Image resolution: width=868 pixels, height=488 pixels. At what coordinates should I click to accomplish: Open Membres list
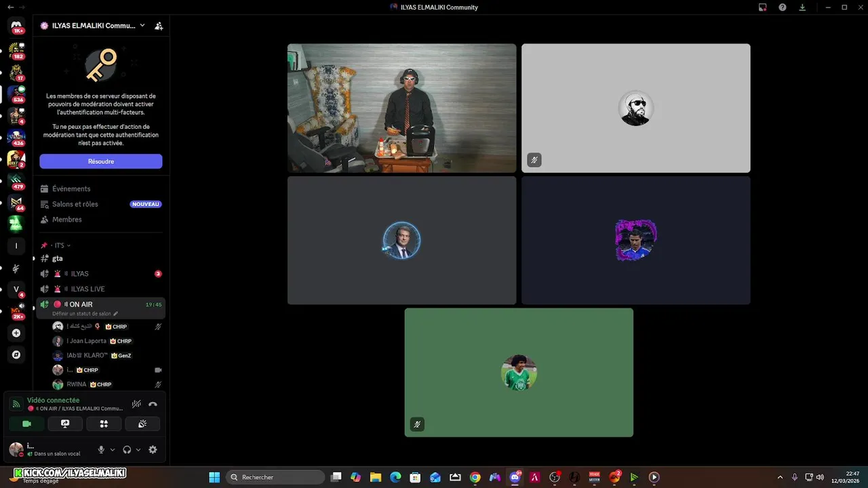point(101,220)
